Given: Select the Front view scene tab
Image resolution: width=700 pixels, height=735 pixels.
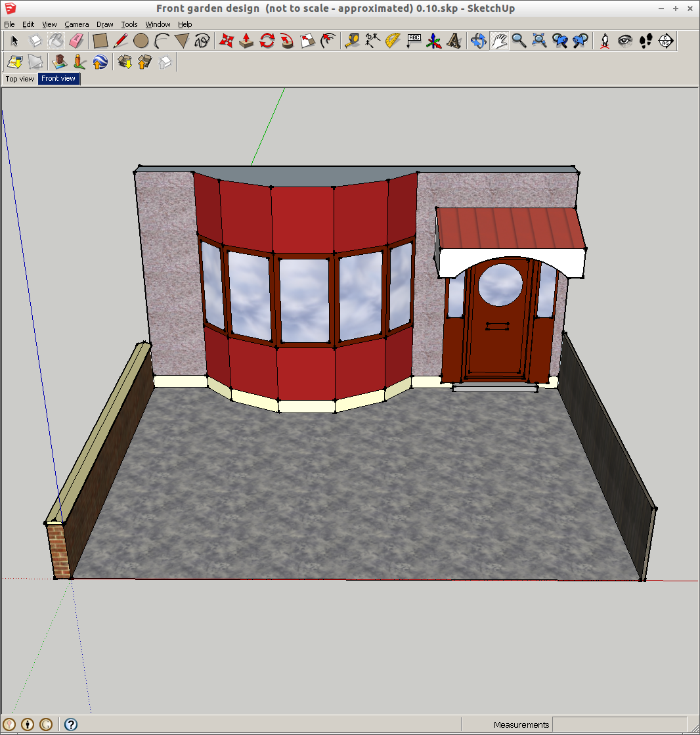Looking at the screenshot, I should coord(58,79).
